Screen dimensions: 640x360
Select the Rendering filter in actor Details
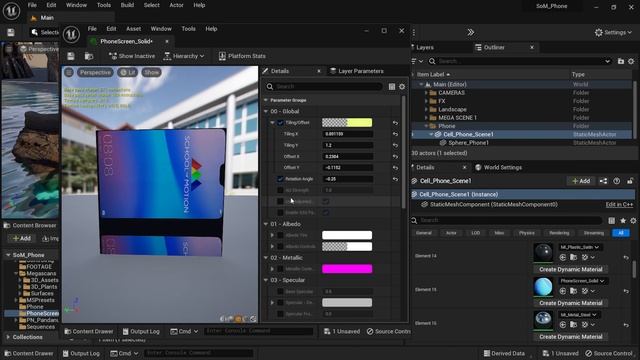coord(559,233)
